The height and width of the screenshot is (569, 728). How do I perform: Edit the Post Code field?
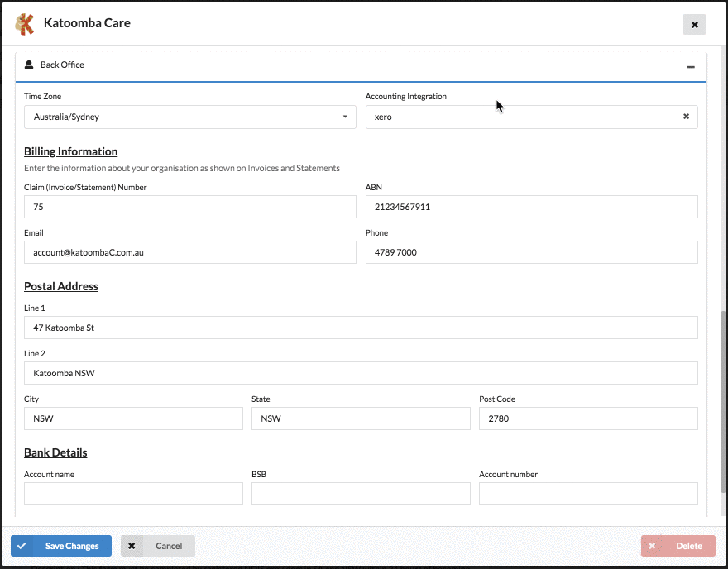tap(588, 418)
